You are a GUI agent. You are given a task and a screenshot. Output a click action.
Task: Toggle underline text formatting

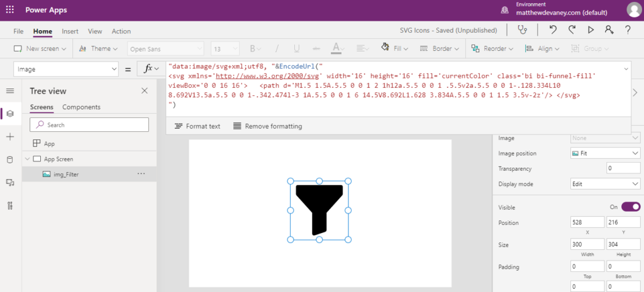[x=297, y=49]
